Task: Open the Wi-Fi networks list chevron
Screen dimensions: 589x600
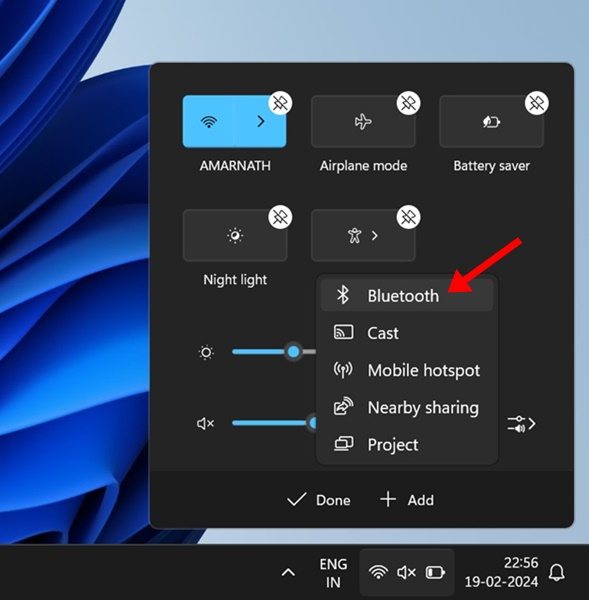Action: (x=261, y=122)
